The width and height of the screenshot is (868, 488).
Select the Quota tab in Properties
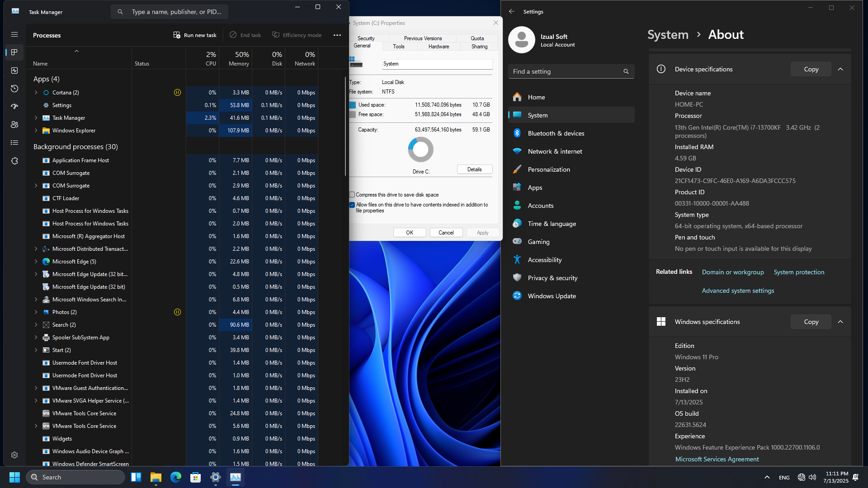pos(477,38)
